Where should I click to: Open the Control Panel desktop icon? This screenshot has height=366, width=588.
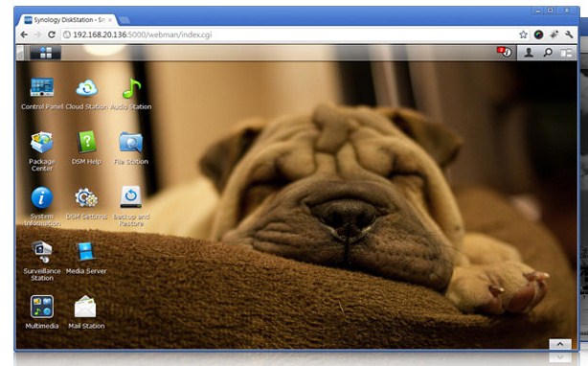(42, 87)
